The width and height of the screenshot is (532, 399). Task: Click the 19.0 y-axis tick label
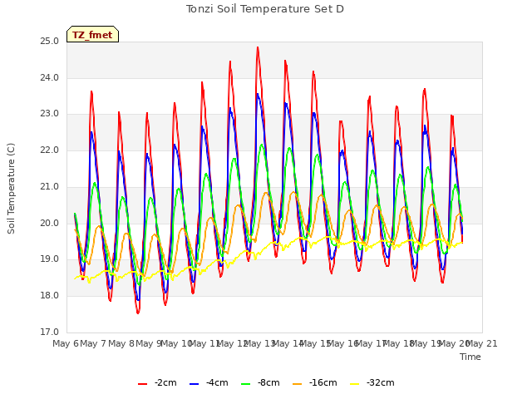50,259
